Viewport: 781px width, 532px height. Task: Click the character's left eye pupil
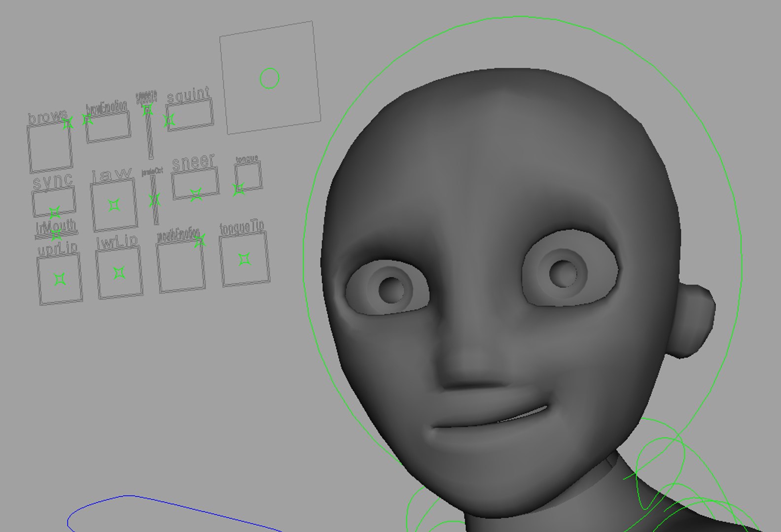click(563, 273)
